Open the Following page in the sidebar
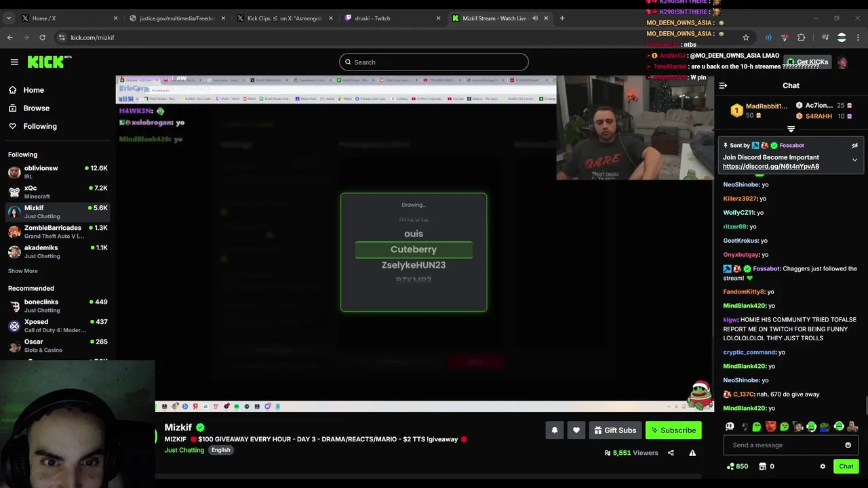This screenshot has height=488, width=868. (40, 126)
